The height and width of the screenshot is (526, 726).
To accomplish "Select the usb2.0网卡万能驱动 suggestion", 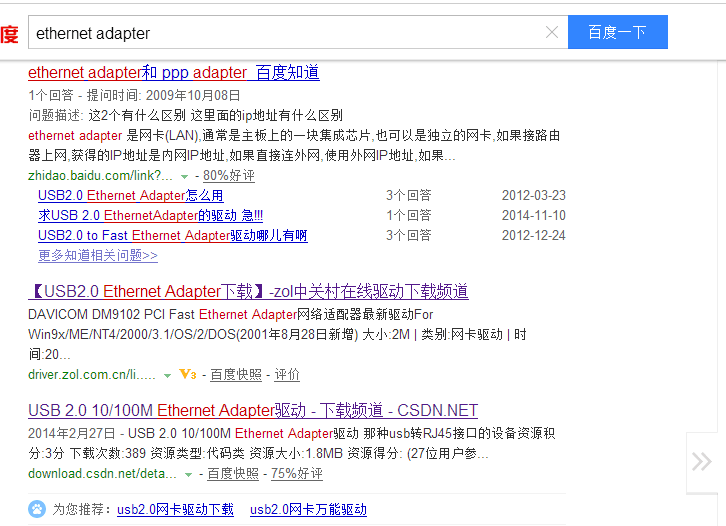I will 308,510.
